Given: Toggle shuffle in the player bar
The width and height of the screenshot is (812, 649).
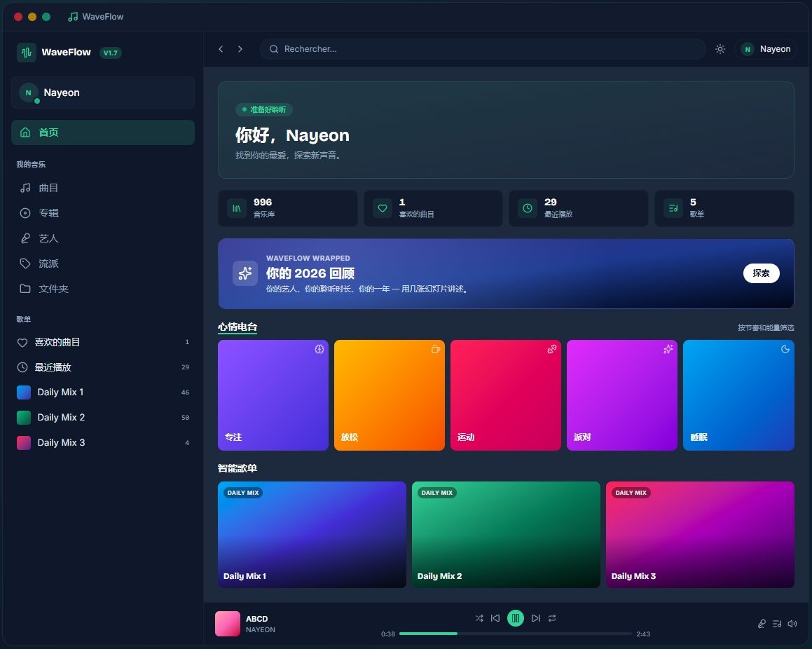Looking at the screenshot, I should tap(479, 618).
